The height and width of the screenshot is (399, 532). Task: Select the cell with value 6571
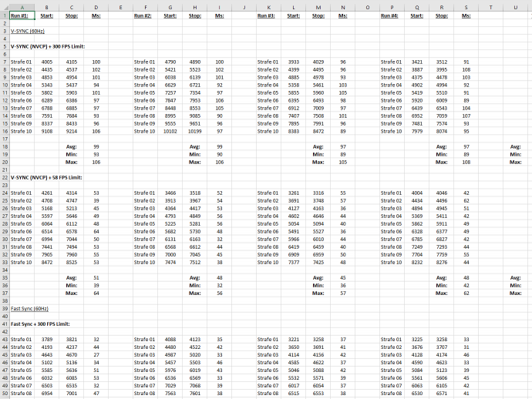(x=442, y=394)
